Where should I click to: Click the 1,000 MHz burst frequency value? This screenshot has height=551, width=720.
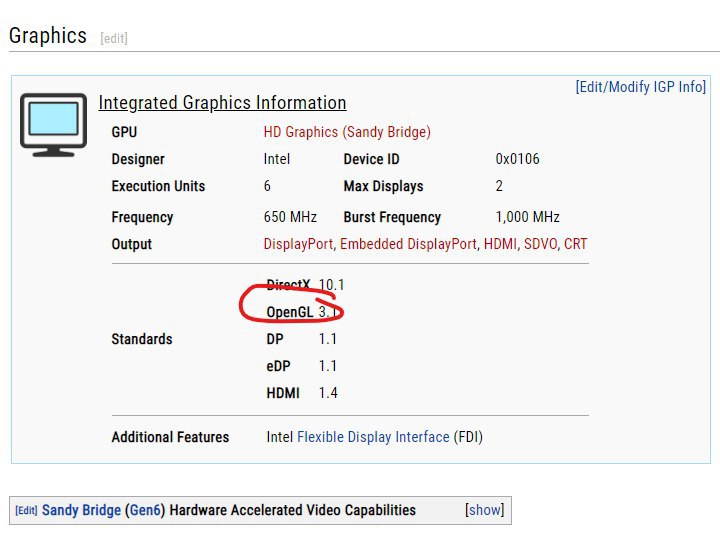click(x=528, y=217)
